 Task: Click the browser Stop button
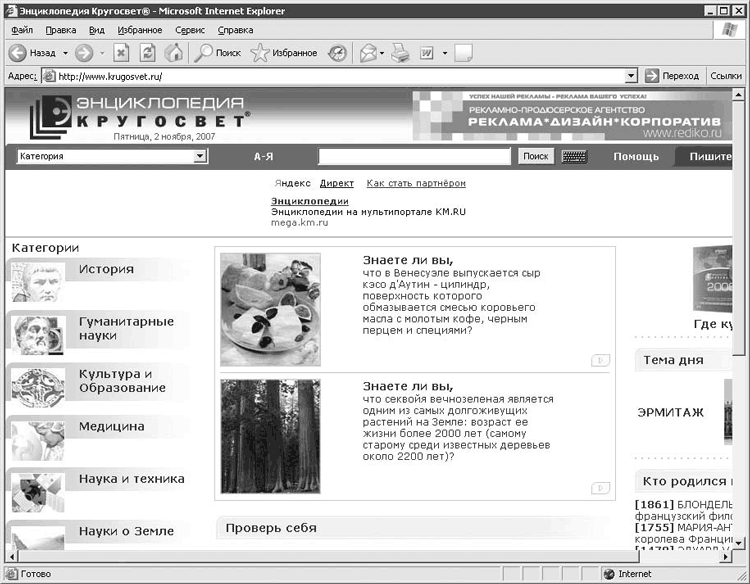(121, 53)
